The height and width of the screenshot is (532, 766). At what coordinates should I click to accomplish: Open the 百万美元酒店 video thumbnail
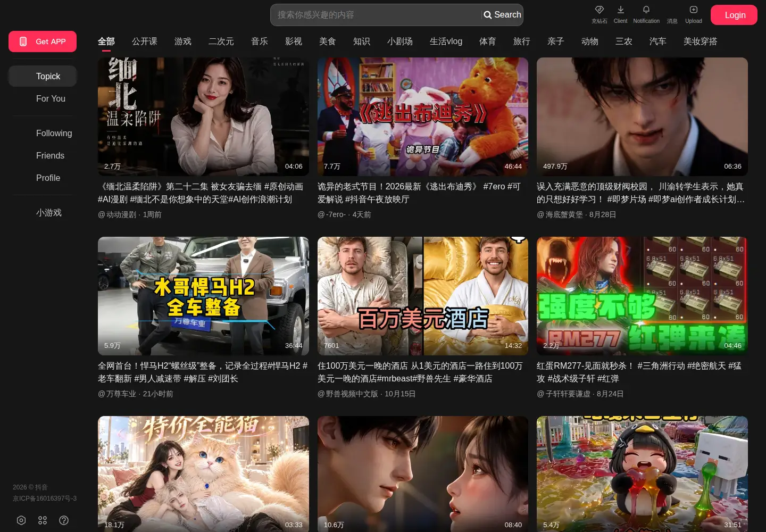(x=423, y=296)
